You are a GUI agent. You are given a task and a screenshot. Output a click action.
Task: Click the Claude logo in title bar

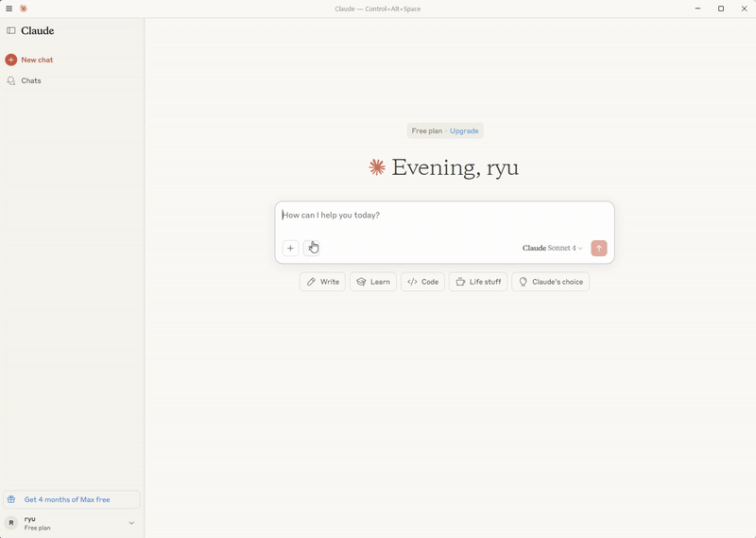pos(23,9)
